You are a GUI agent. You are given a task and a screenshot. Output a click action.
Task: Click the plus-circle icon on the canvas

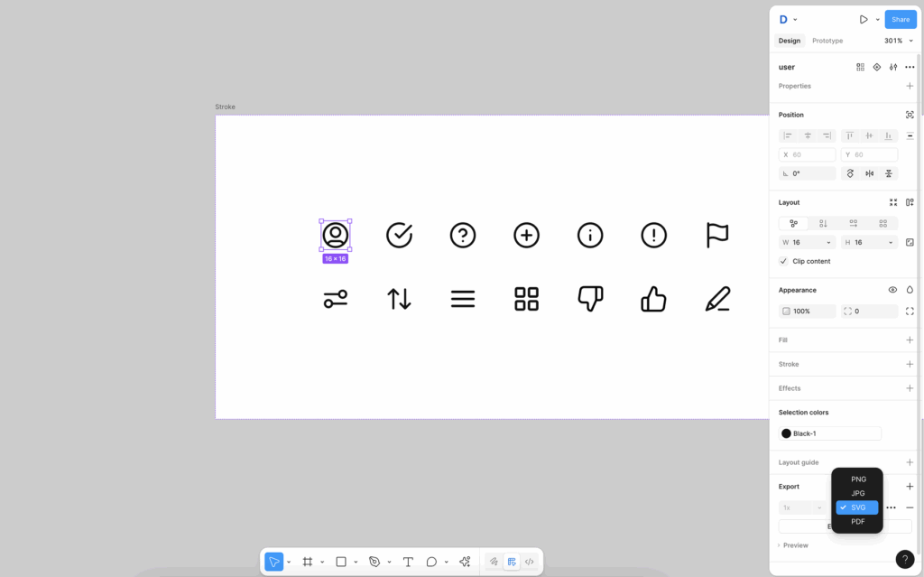526,235
